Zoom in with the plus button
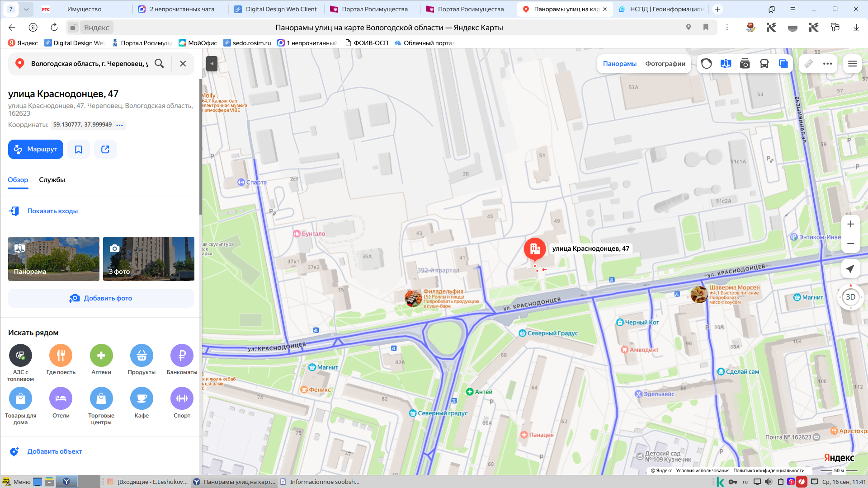 (x=850, y=224)
